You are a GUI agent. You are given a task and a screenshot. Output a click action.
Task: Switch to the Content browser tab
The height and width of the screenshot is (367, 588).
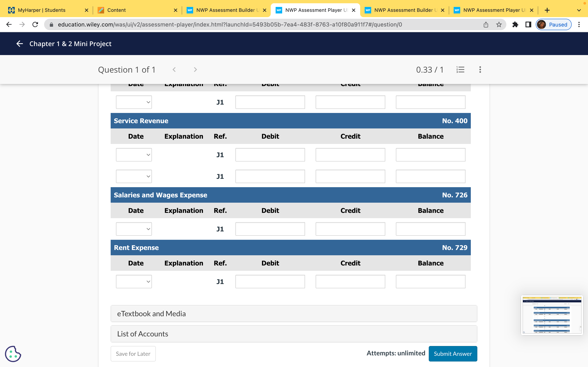(116, 10)
